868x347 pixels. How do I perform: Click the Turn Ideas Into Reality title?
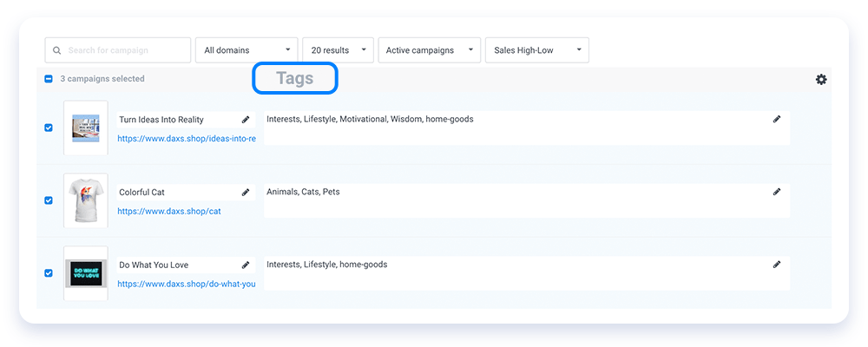(x=161, y=120)
